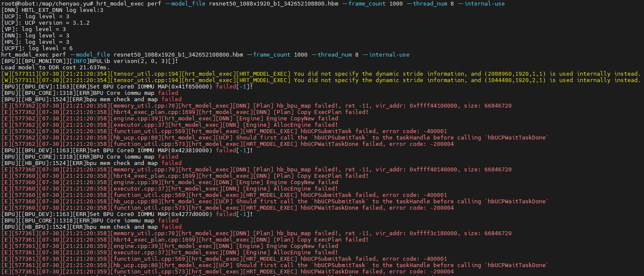
Task: Click the vir_addr value 0xffff44100000
Action: point(433,105)
